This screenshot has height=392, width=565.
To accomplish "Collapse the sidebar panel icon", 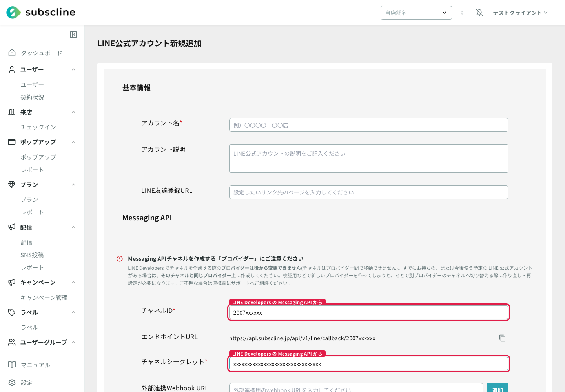I will tap(73, 34).
